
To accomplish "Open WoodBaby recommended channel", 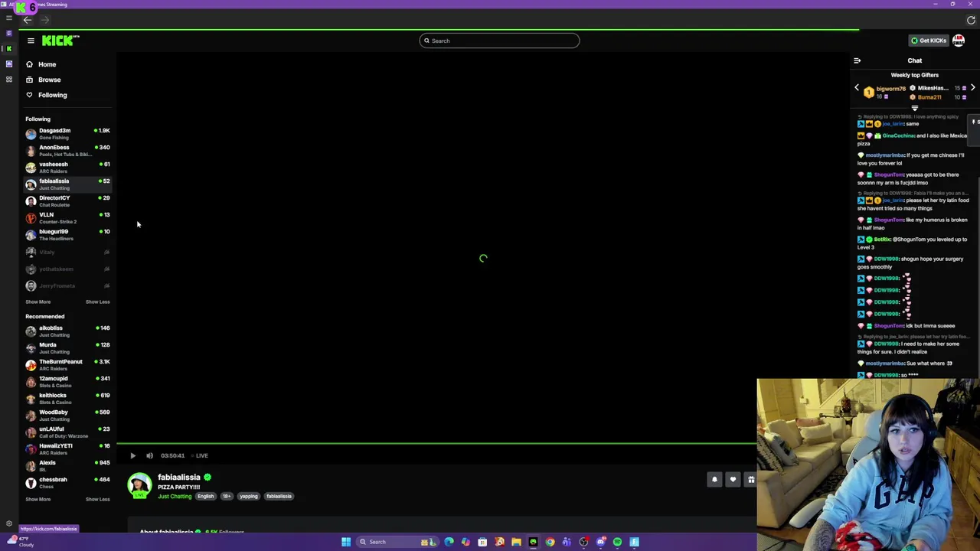I will (67, 416).
